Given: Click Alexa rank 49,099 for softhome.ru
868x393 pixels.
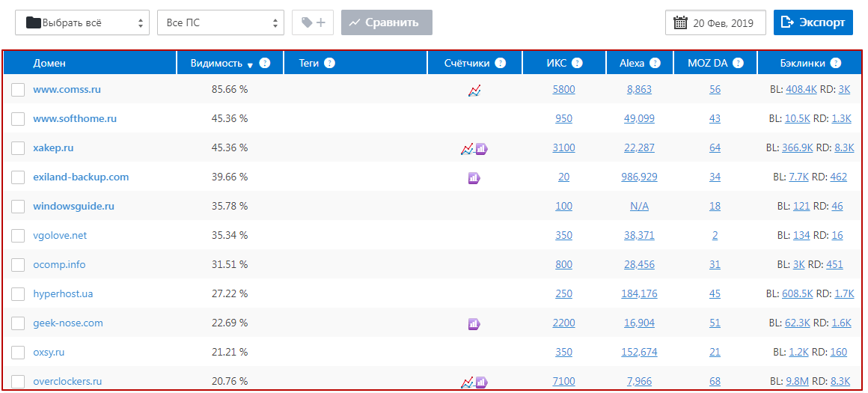Looking at the screenshot, I should coord(639,118).
